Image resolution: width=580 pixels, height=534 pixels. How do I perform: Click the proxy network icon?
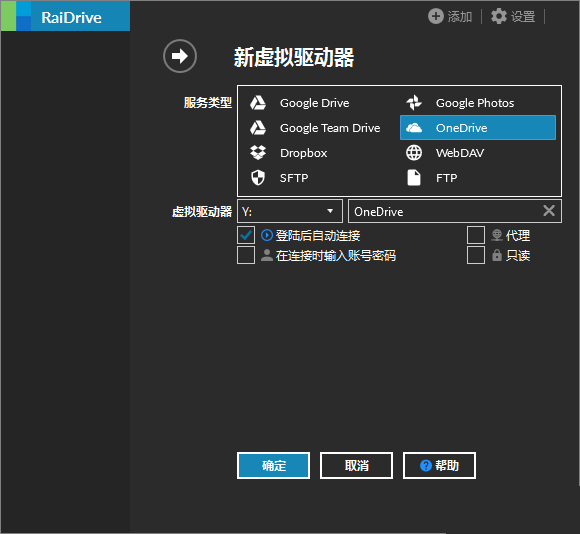click(497, 235)
